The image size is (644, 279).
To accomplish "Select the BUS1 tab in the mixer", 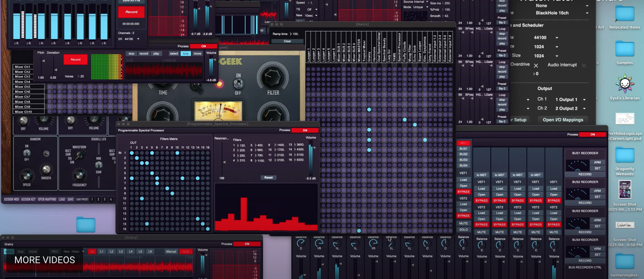I will [464, 149].
